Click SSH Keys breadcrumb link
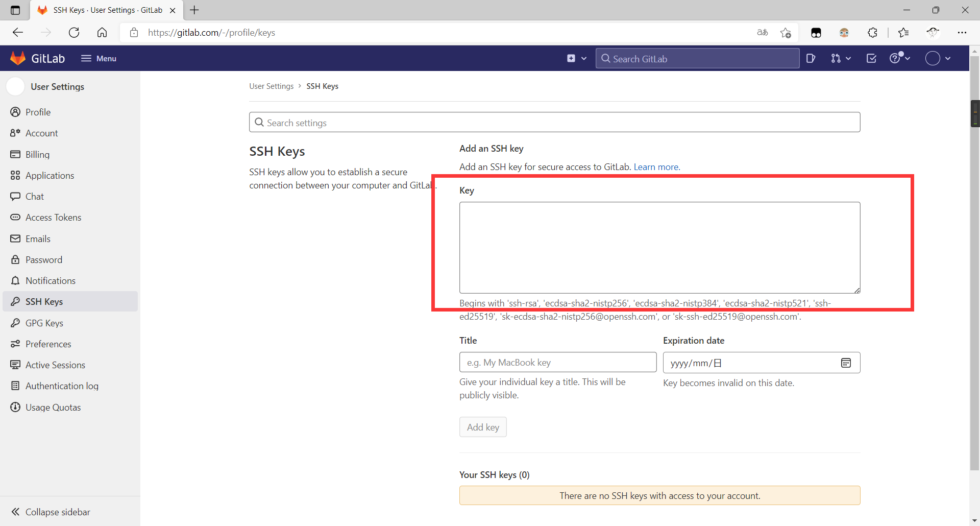The height and width of the screenshot is (526, 980). tap(322, 86)
